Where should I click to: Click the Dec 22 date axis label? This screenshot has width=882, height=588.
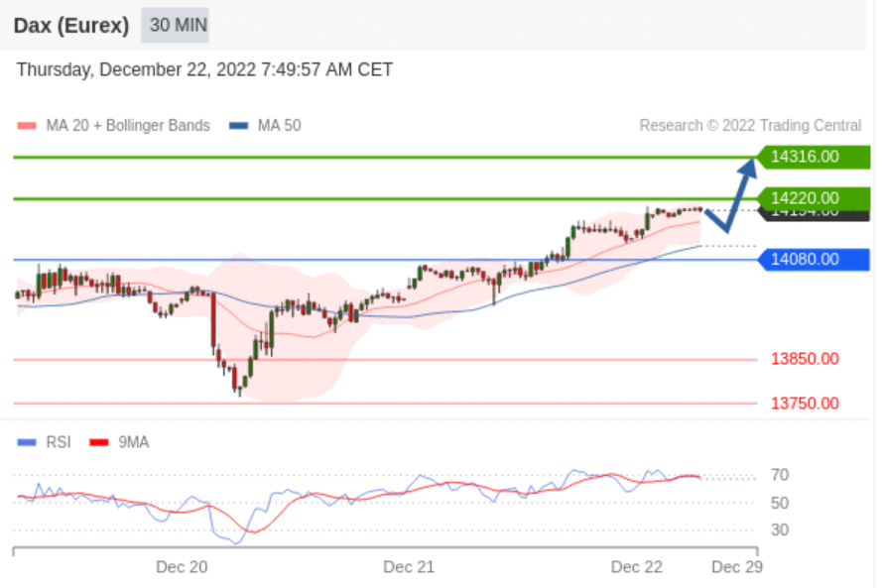coord(637,566)
